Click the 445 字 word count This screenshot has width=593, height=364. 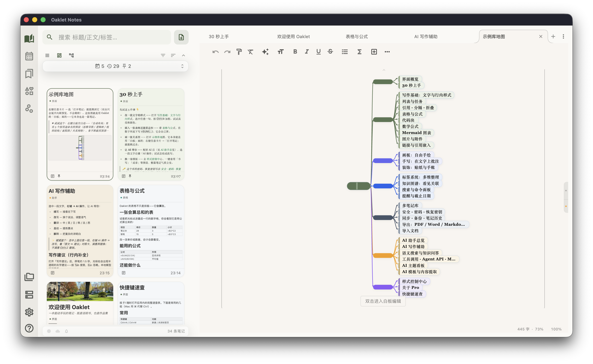(x=523, y=329)
